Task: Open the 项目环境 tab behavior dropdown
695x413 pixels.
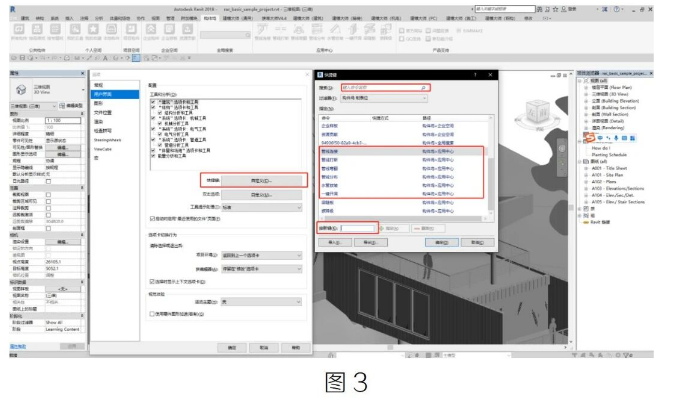Action: coord(262,256)
